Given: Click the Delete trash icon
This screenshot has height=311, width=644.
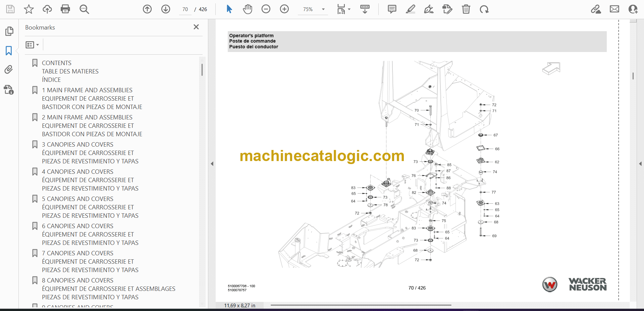Looking at the screenshot, I should coord(466,9).
